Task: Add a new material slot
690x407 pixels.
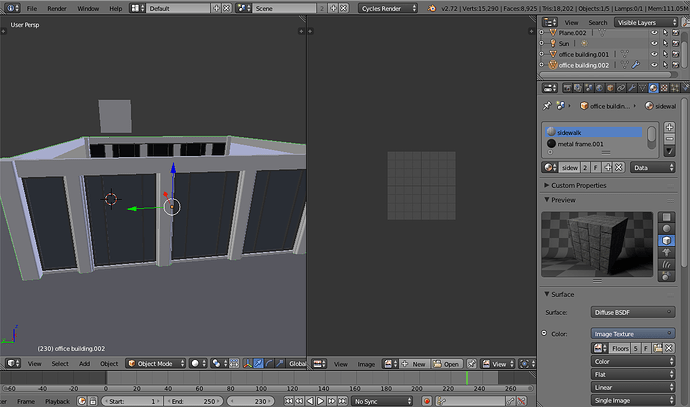Action: (669, 127)
